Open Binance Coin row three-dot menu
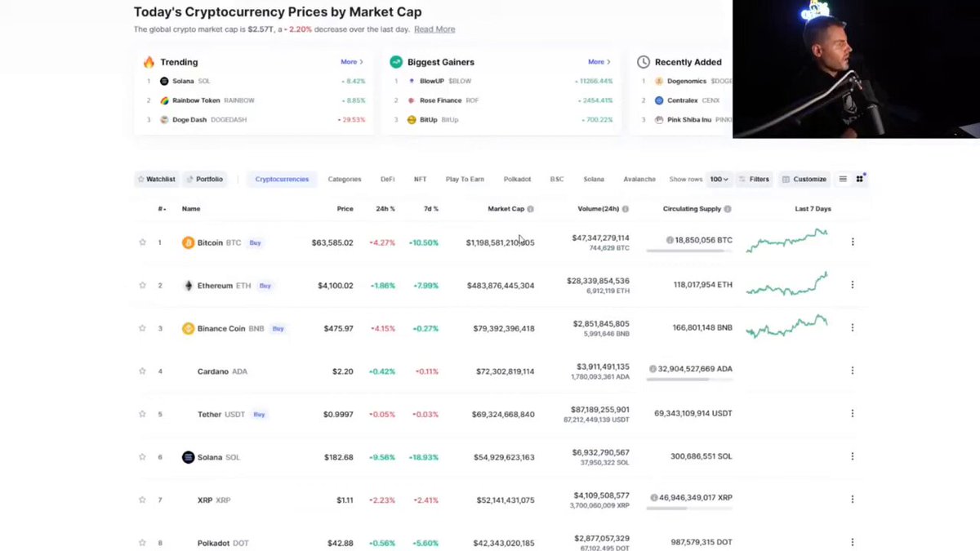 click(x=853, y=327)
